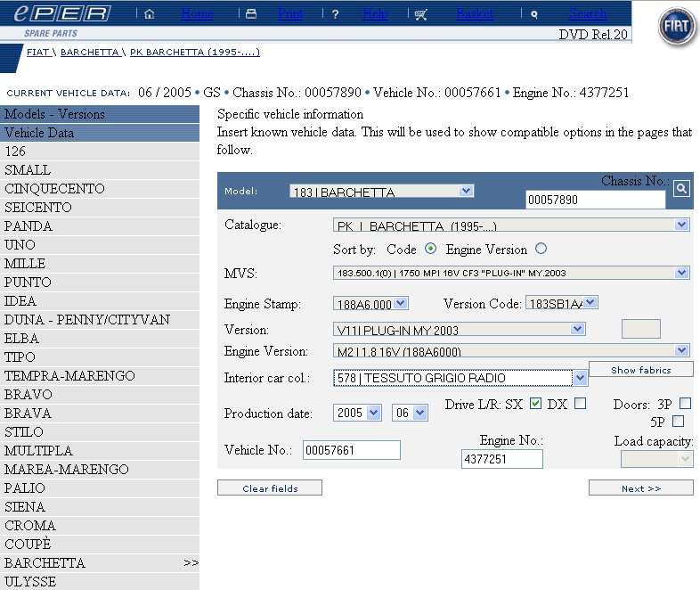Open production year dropdown 2005
Image resolution: width=700 pixels, height=590 pixels.
click(x=357, y=413)
